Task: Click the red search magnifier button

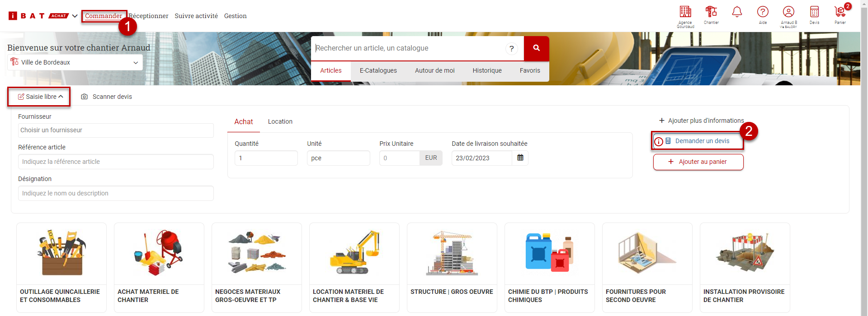Action: click(536, 48)
